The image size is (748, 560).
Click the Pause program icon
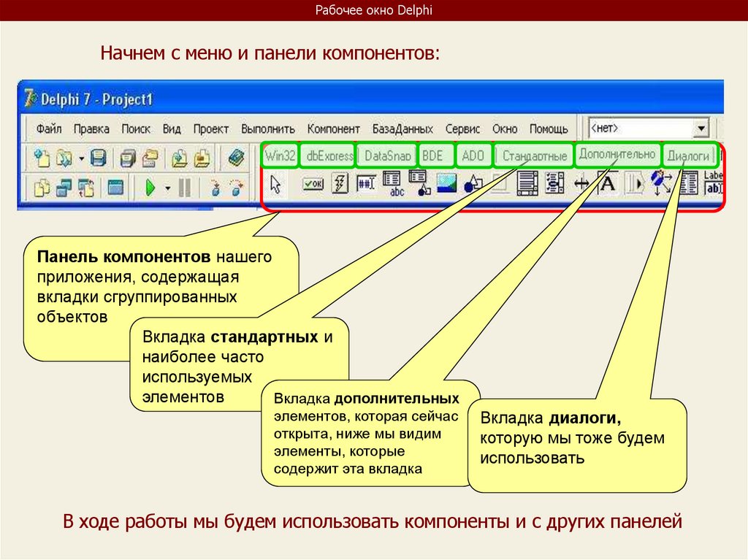pos(185,188)
